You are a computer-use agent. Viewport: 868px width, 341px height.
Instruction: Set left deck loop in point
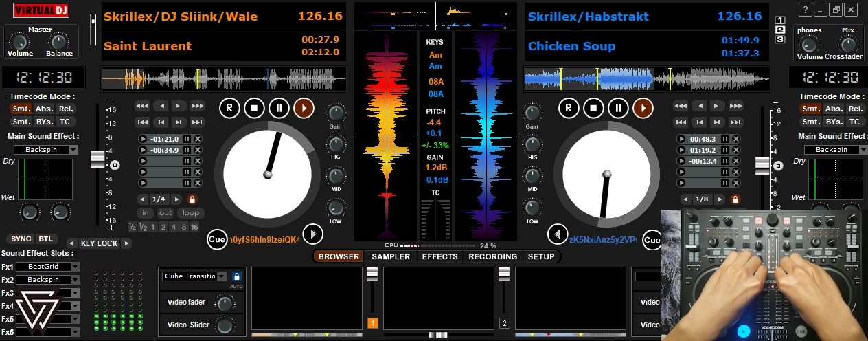[146, 213]
